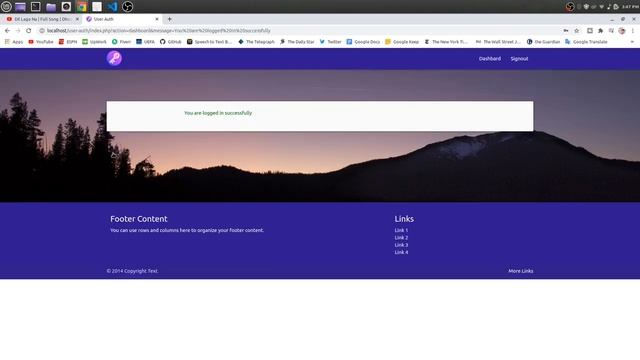Click the 2014 Copyright Text line
The width and height of the screenshot is (640, 360).
(132, 271)
